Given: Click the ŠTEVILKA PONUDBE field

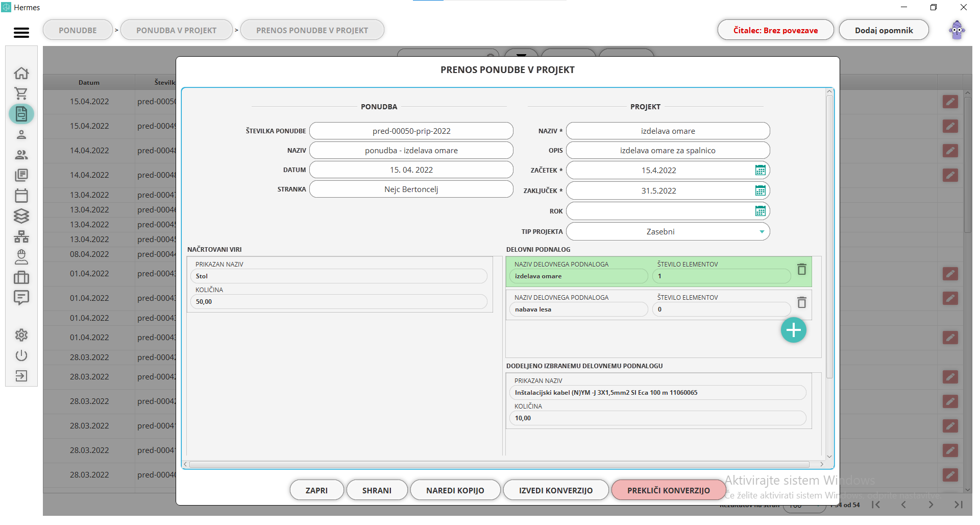Looking at the screenshot, I should coord(411,131).
